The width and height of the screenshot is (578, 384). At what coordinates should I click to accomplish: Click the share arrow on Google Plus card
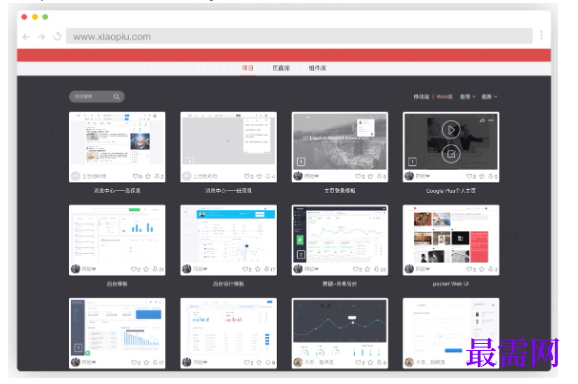pos(482,120)
